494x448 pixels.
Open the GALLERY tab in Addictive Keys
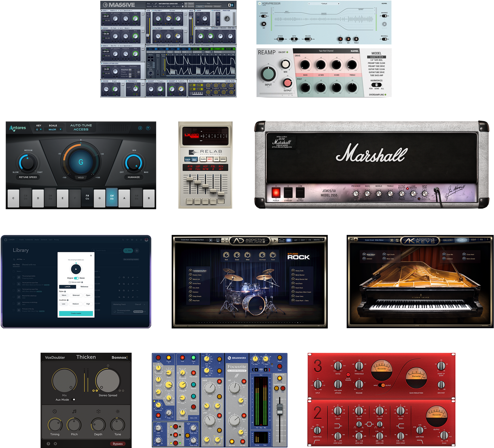448,240
